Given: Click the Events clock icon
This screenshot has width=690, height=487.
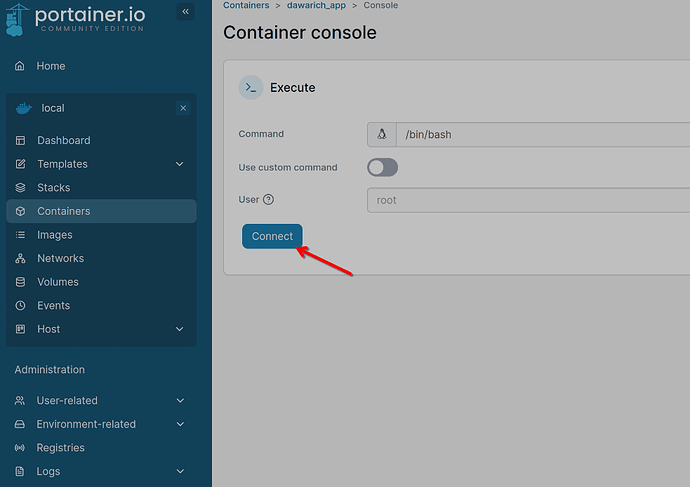Looking at the screenshot, I should click(x=20, y=305).
